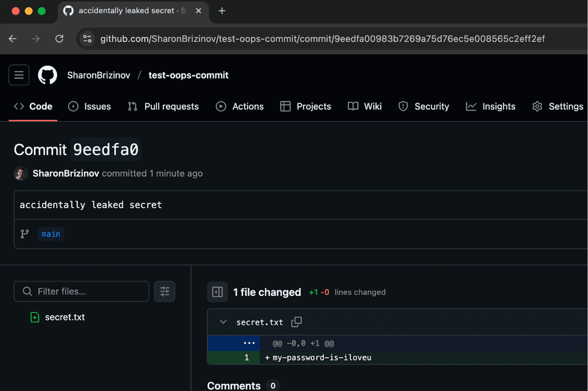The height and width of the screenshot is (391, 588).
Task: Go to the Actions tab
Action: (240, 106)
